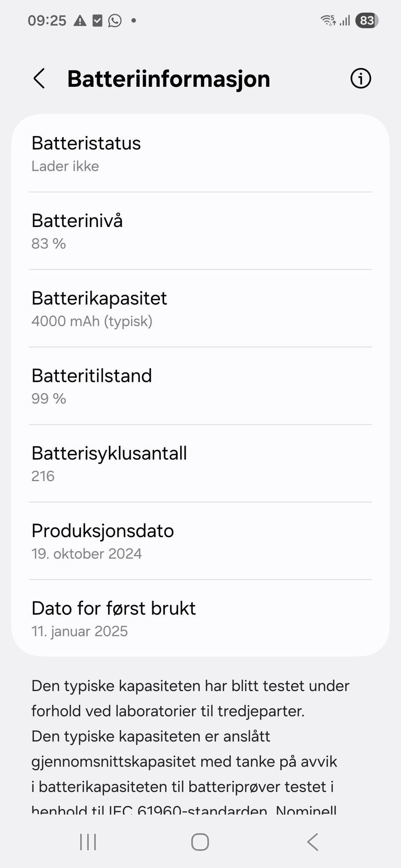Tap the Batterikapasitet 4000 mAh entry
The height and width of the screenshot is (868, 401).
pos(200,309)
